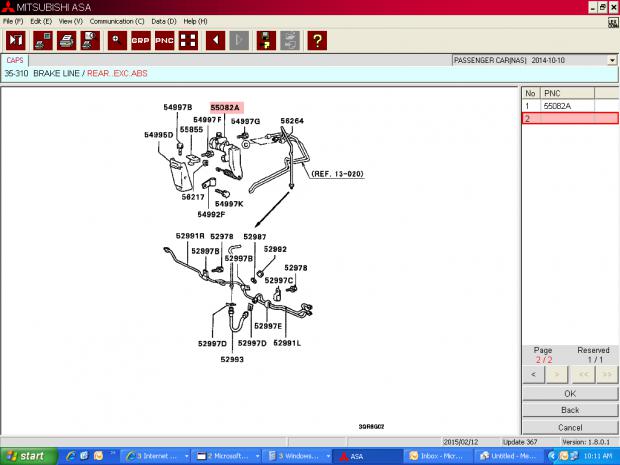Click the back arrow toolbar icon
The width and height of the screenshot is (620, 465).
pyautogui.click(x=215, y=40)
